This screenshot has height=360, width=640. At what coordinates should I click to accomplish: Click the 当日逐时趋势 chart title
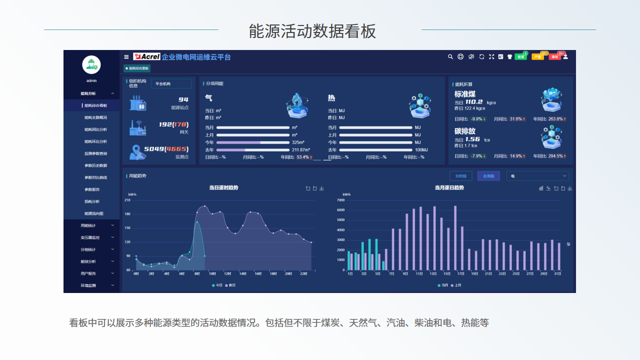(224, 188)
